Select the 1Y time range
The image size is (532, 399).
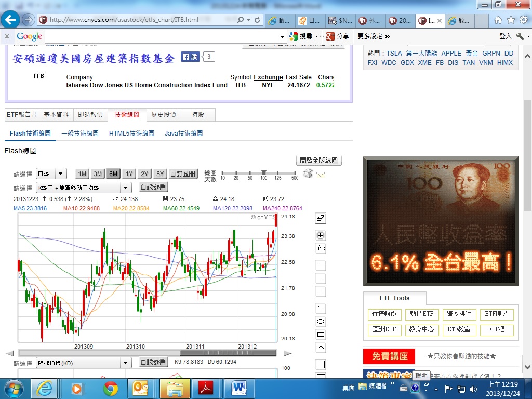[129, 174]
